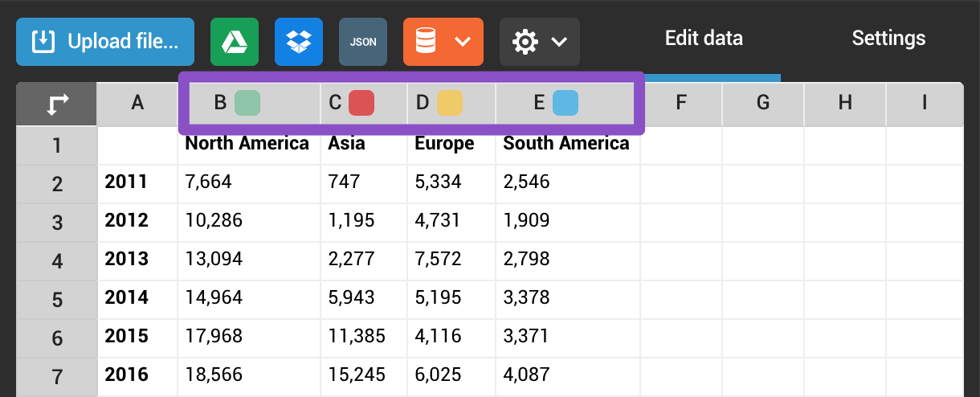The height and width of the screenshot is (397, 980).
Task: Click the Upload file button
Action: pyautogui.click(x=105, y=42)
